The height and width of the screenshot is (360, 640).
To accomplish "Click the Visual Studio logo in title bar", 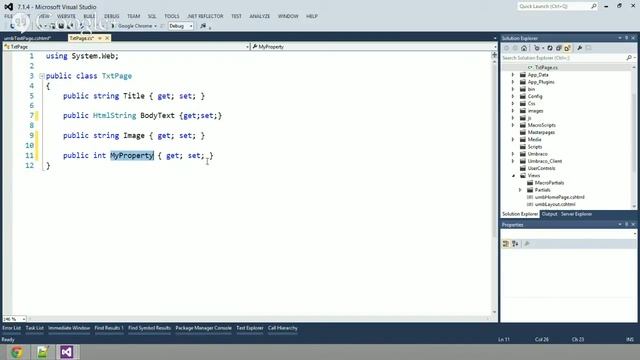I will (x=9, y=7).
